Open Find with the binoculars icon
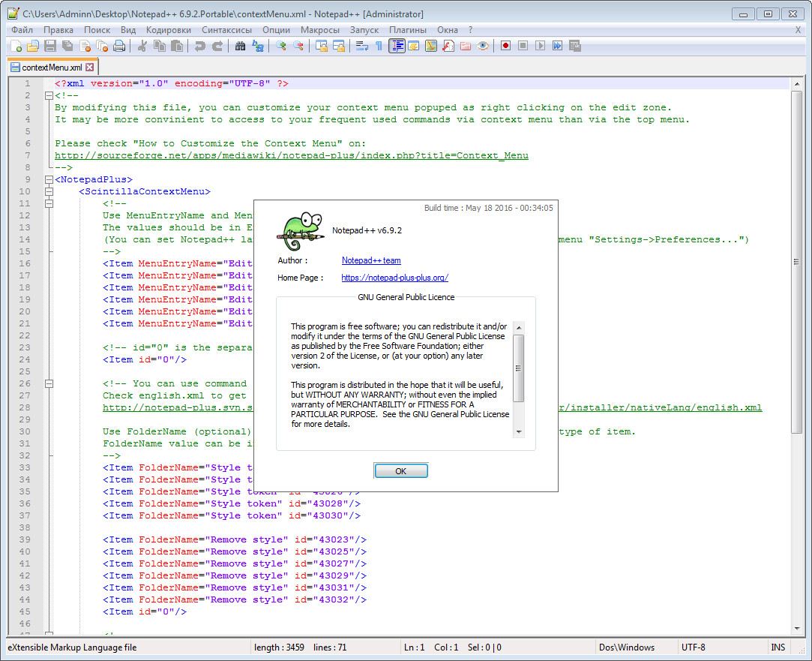Screen dimensions: 812x661 [x=240, y=46]
